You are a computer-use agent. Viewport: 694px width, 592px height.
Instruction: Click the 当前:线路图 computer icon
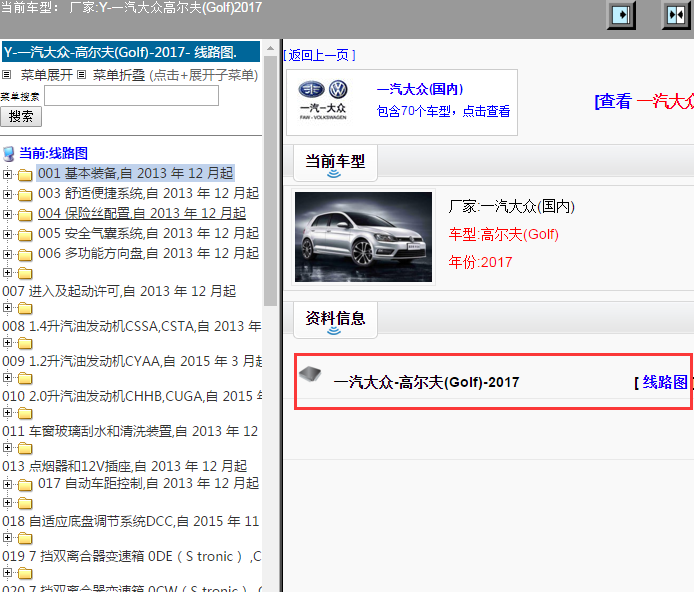[8, 154]
